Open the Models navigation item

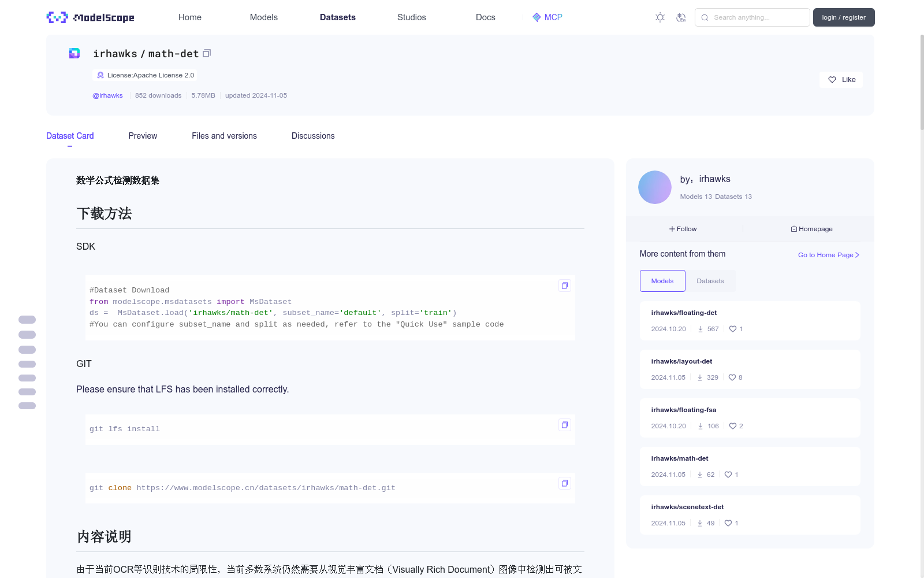coord(264,17)
